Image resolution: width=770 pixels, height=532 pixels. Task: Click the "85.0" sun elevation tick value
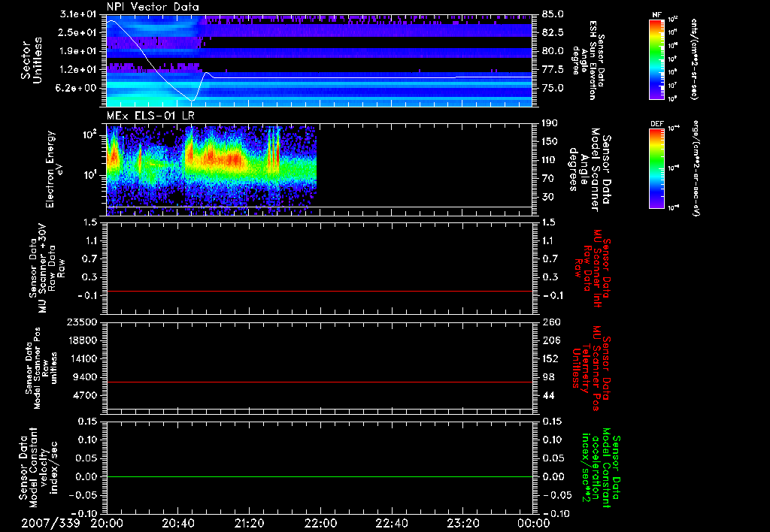click(553, 14)
